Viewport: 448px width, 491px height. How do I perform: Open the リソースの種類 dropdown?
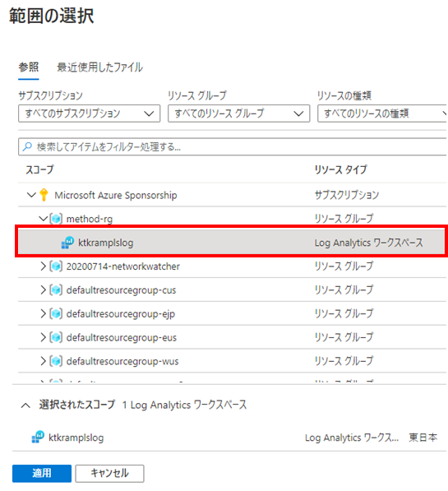pos(382,113)
